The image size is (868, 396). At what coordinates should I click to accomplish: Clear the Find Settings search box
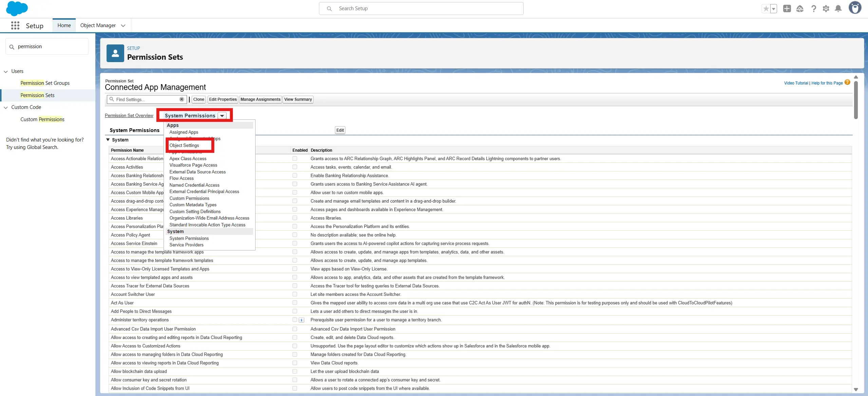pyautogui.click(x=182, y=99)
